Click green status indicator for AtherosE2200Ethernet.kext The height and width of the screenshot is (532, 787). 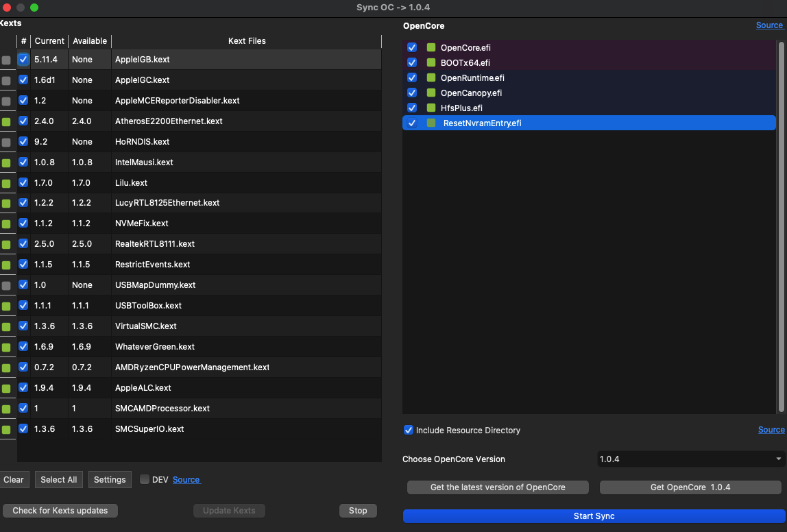tap(6, 122)
